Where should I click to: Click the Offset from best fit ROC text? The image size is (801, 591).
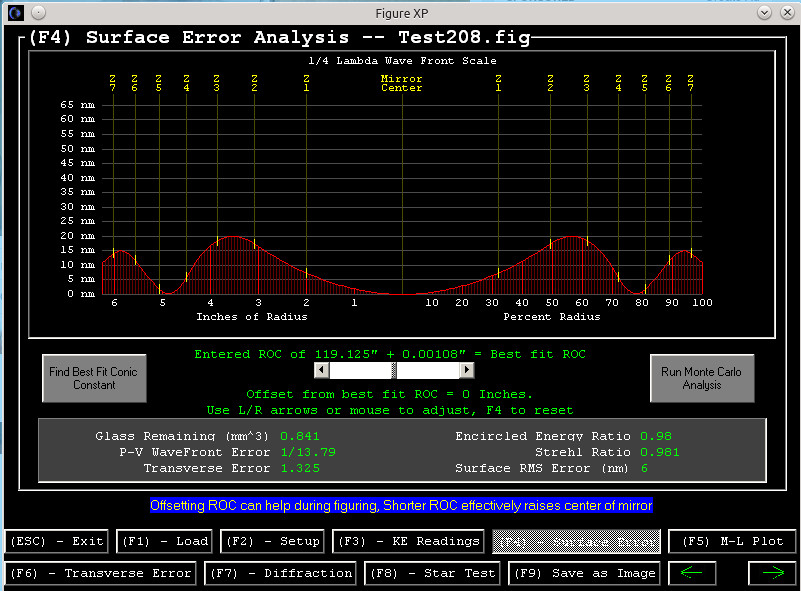(x=389, y=394)
